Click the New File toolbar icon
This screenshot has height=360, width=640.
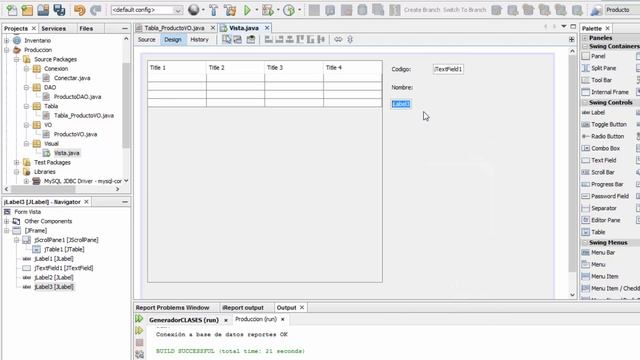(12, 10)
